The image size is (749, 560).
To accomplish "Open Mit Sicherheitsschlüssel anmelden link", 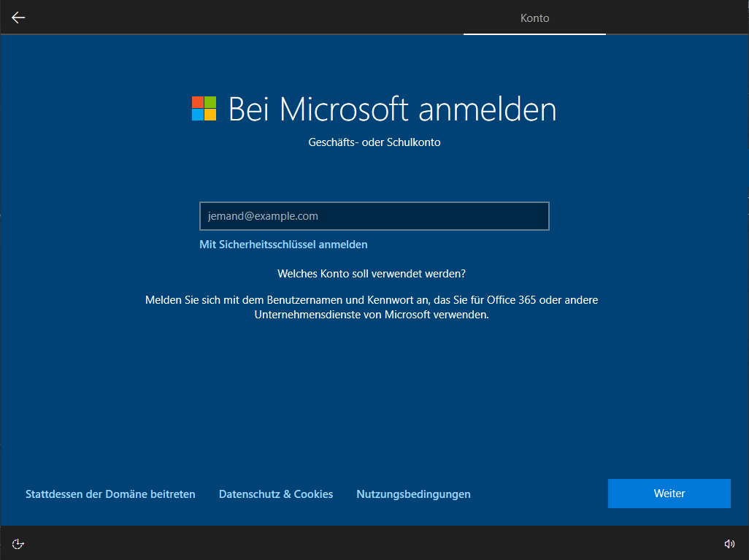I will [283, 244].
